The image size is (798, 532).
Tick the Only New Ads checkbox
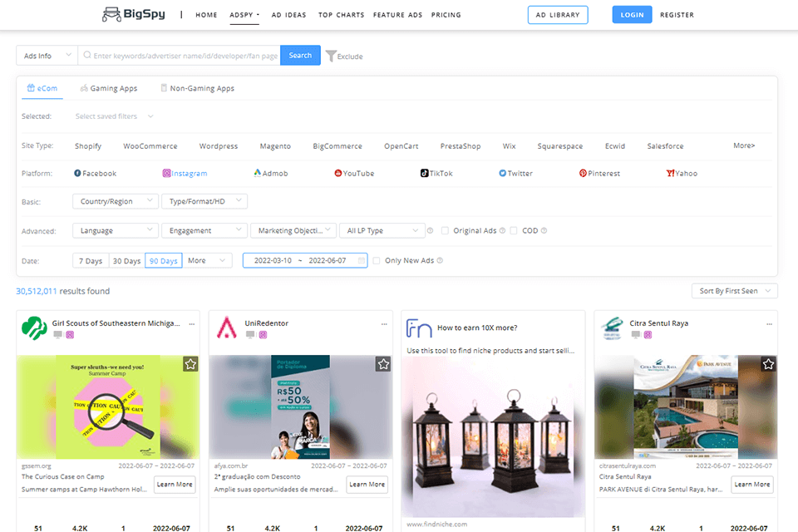[x=377, y=260]
